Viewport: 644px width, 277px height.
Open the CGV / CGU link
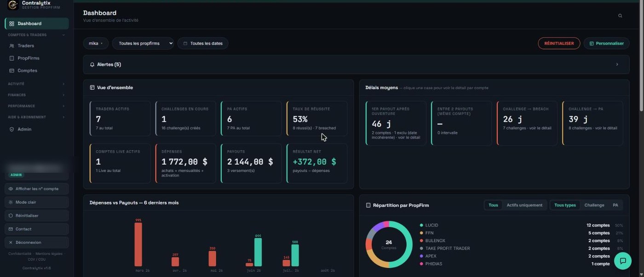(37, 260)
